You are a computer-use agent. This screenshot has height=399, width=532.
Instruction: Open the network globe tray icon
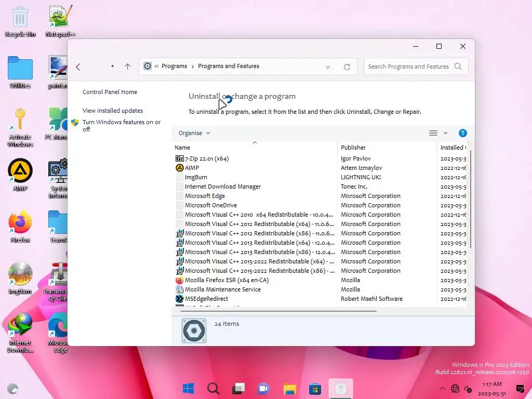click(455, 389)
